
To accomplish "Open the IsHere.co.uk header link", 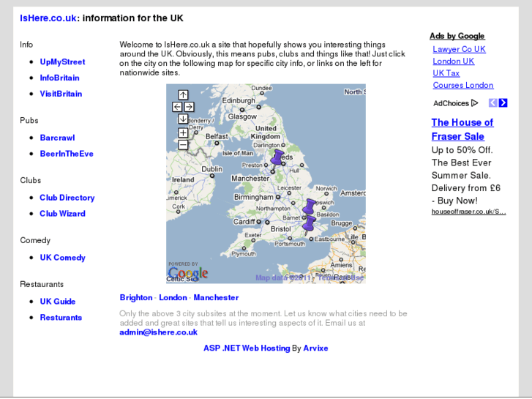I will [48, 18].
